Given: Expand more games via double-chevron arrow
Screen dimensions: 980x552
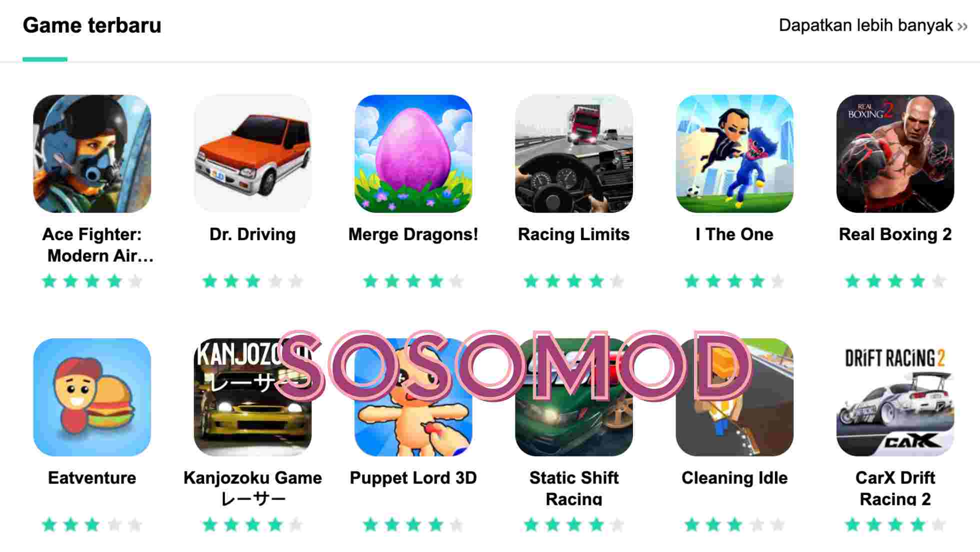Looking at the screenshot, I should tap(962, 27).
